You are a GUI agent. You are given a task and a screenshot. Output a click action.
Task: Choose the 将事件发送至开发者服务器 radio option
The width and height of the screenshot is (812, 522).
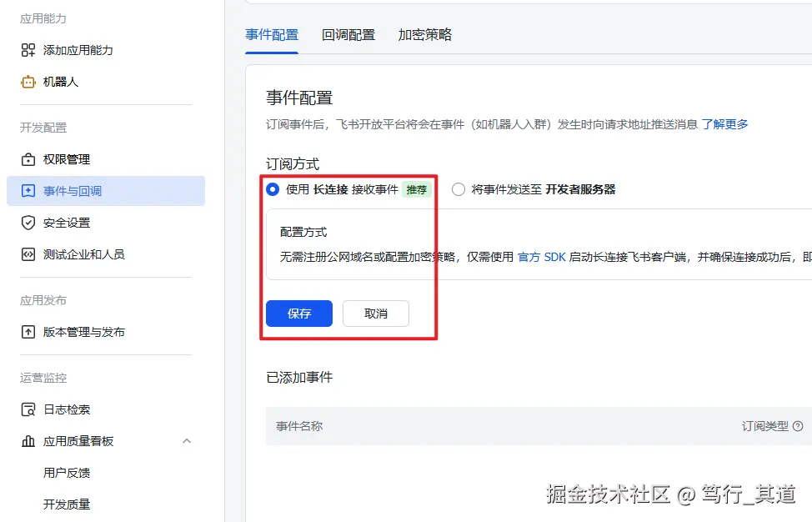(x=458, y=189)
